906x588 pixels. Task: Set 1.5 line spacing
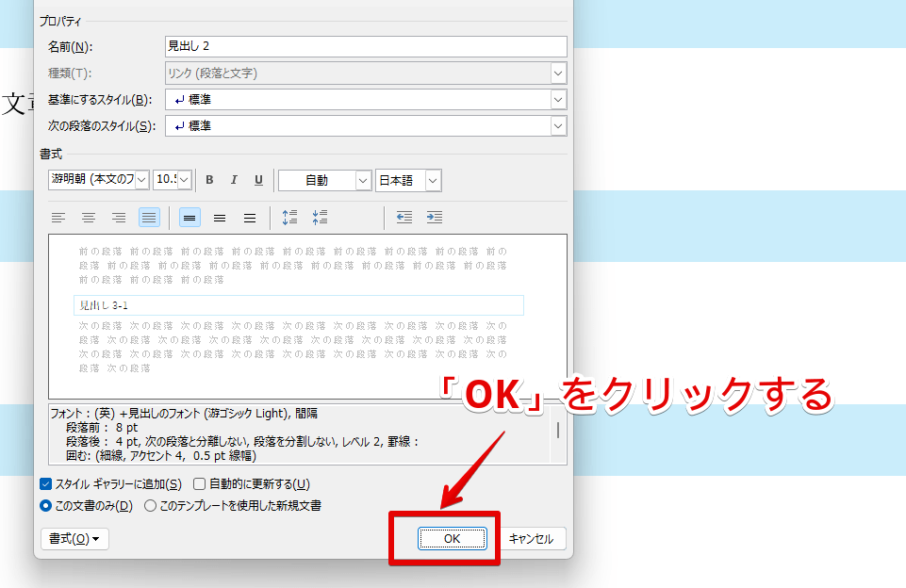tap(220, 218)
